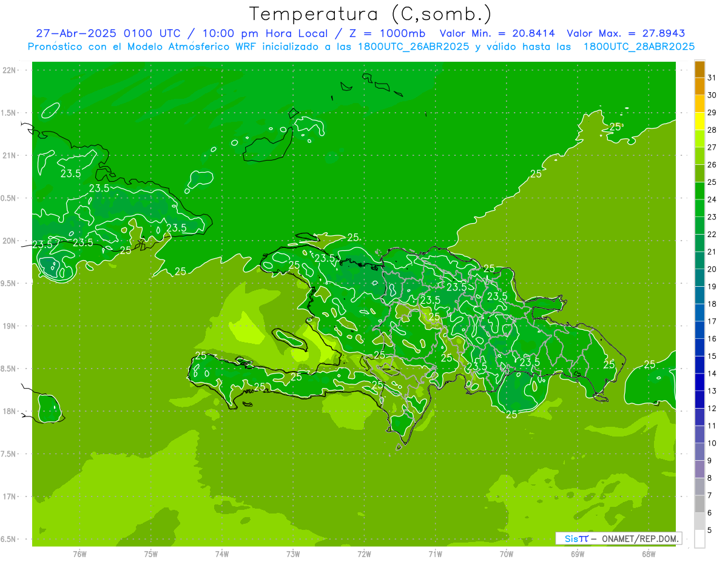Select the '1800UTC_28ABR2025' valid-until time

pyautogui.click(x=639, y=47)
